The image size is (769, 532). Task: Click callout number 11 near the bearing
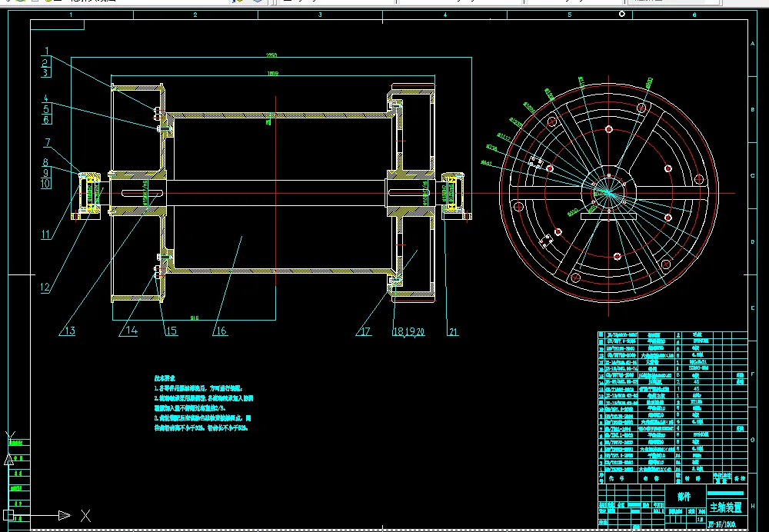coord(45,234)
